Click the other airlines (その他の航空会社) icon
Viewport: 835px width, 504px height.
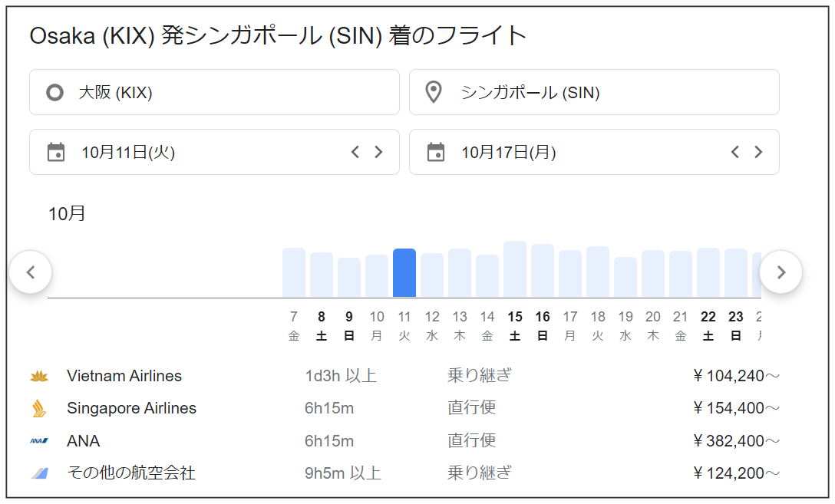tap(39, 473)
